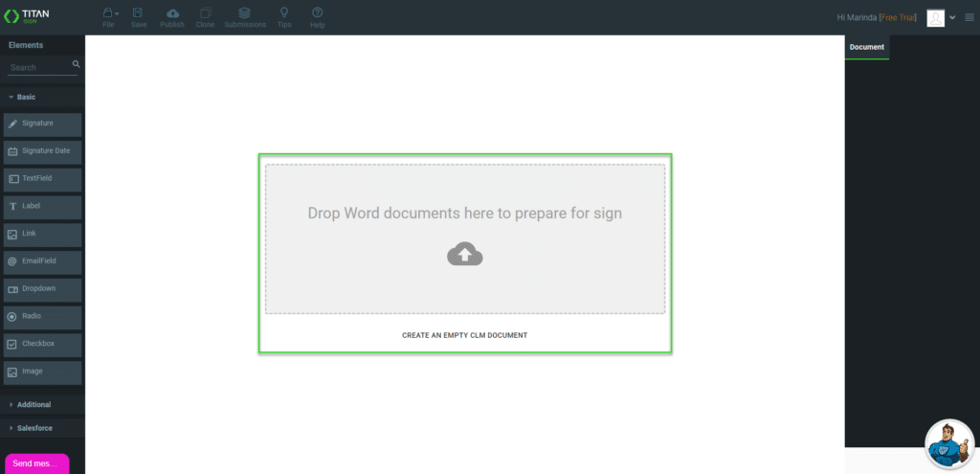Click Create an Empty CLM Document
Screen dimensions: 980x474
464,335
